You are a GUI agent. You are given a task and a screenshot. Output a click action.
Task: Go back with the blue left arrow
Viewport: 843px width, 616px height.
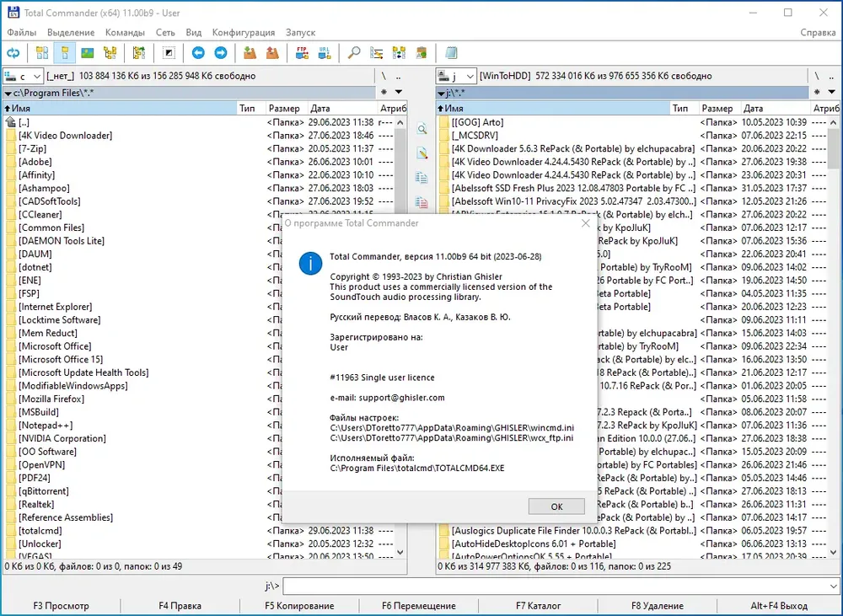point(198,53)
